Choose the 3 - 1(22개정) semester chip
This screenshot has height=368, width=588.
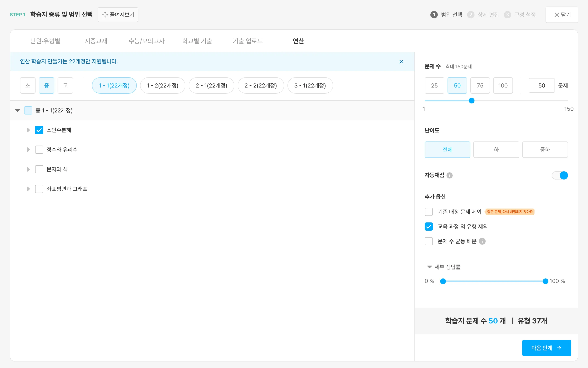click(x=310, y=85)
